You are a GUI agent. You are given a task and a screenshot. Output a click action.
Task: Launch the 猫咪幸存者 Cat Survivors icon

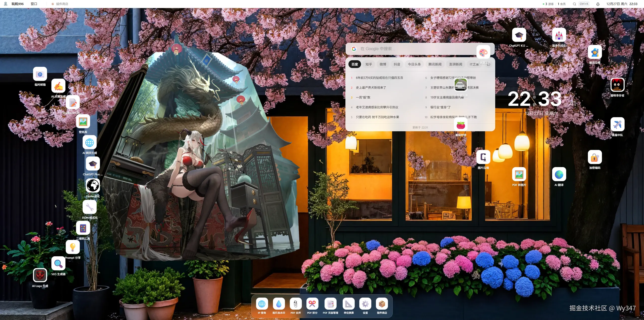click(x=618, y=85)
